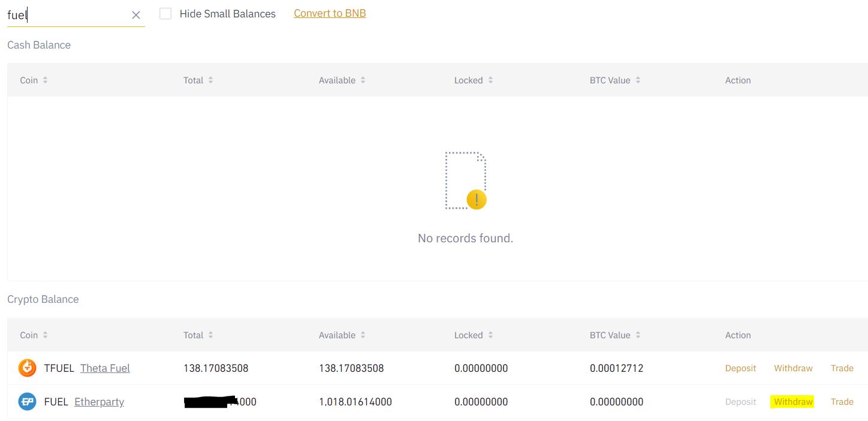Click Withdraw for FUEL Etherparty

[793, 402]
